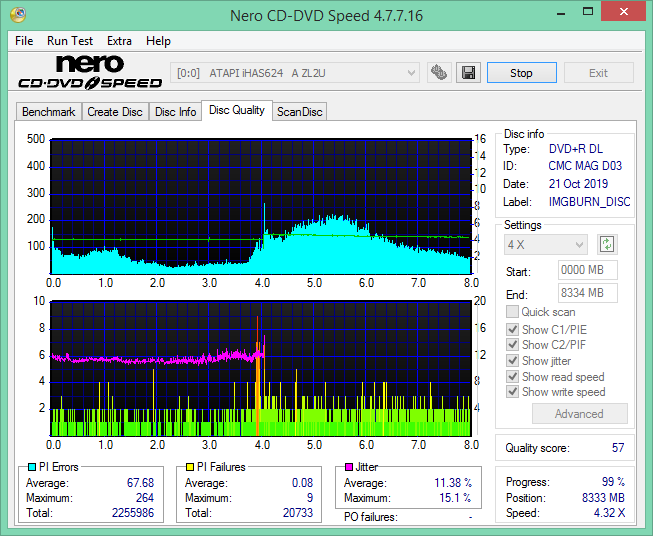Click the cyan PI Errors legend square

click(32, 467)
